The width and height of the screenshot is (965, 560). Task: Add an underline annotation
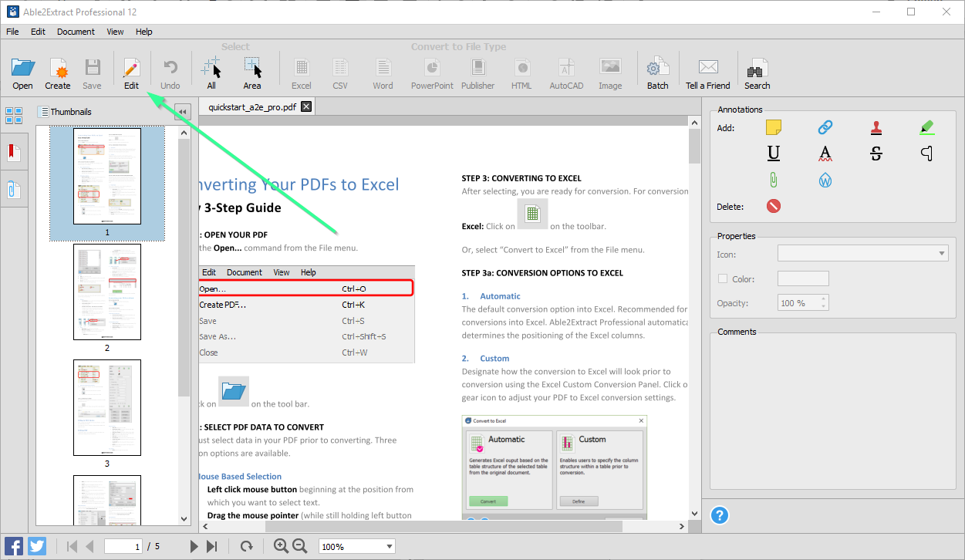pyautogui.click(x=774, y=153)
